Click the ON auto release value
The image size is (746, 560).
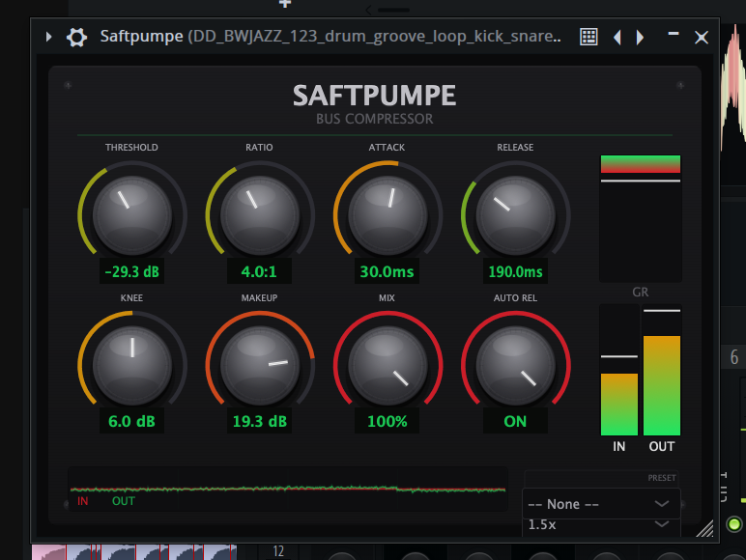coord(515,421)
